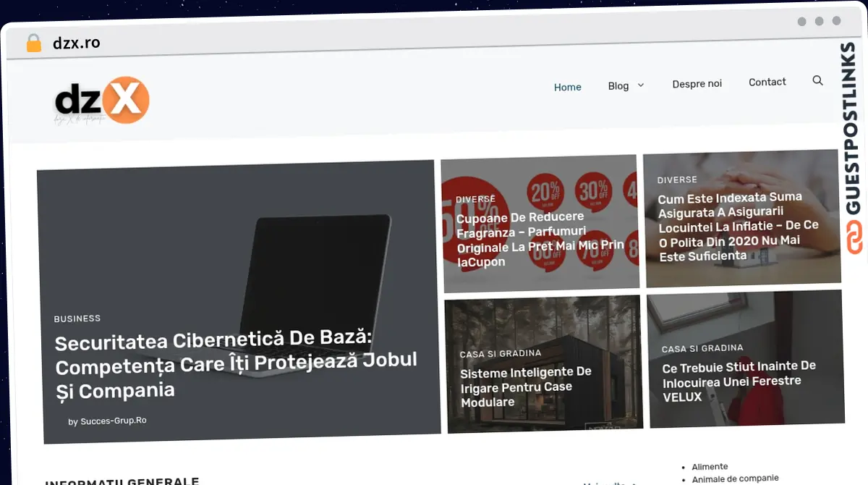
Task: Click the BUSINESS category label
Action: click(x=77, y=319)
